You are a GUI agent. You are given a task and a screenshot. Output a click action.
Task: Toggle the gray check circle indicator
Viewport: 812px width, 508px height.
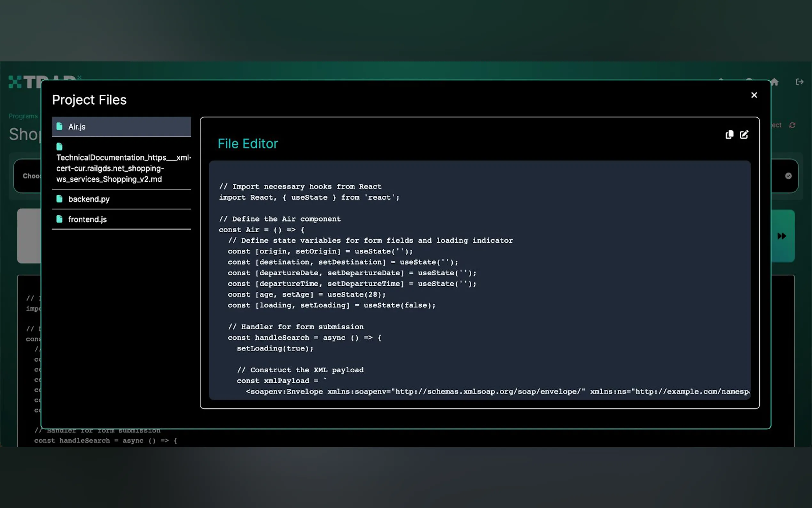pyautogui.click(x=788, y=176)
